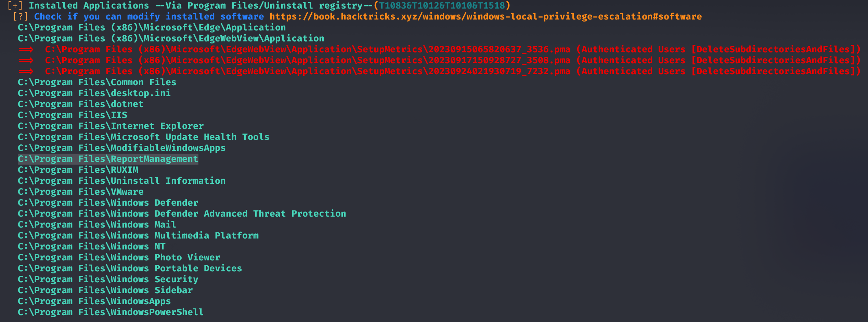Click the red arrow beside 7232.pma line
This screenshot has height=322, width=868.
[26, 72]
